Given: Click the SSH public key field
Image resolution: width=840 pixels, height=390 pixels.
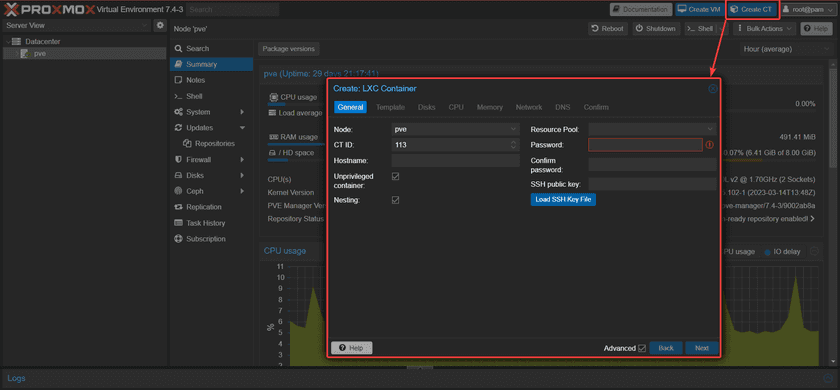Looking at the screenshot, I should pyautogui.click(x=652, y=184).
